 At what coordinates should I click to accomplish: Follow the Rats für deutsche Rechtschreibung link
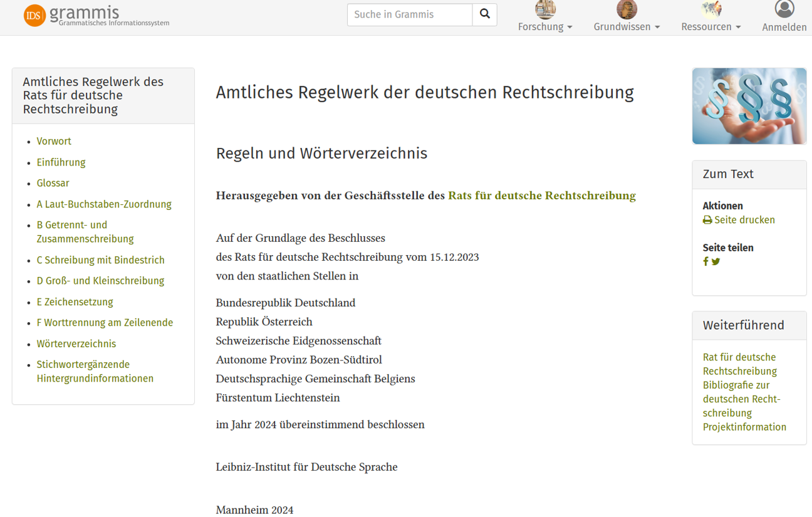point(541,195)
